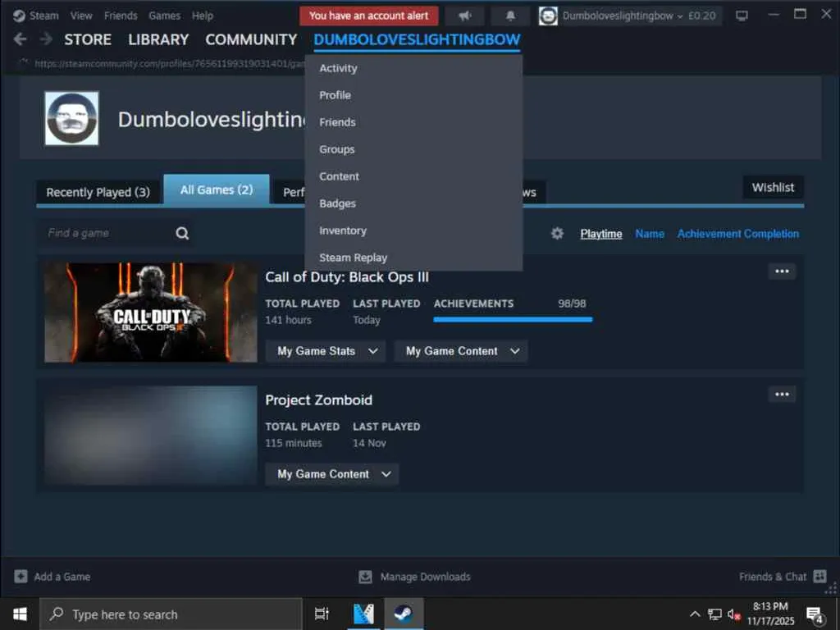Screen dimensions: 840x630
Task: Switch to the Recently Played (3) tab
Action: [x=98, y=192]
